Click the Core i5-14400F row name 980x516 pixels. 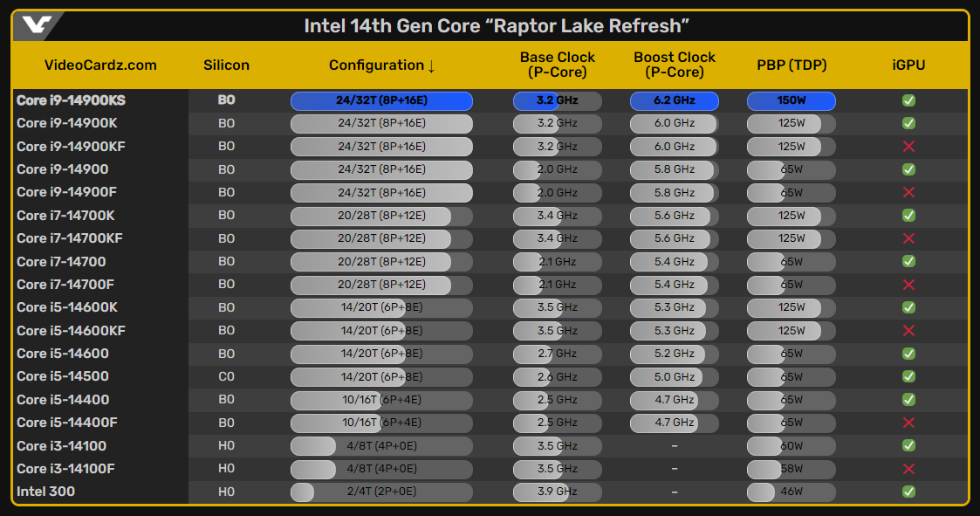pos(67,423)
